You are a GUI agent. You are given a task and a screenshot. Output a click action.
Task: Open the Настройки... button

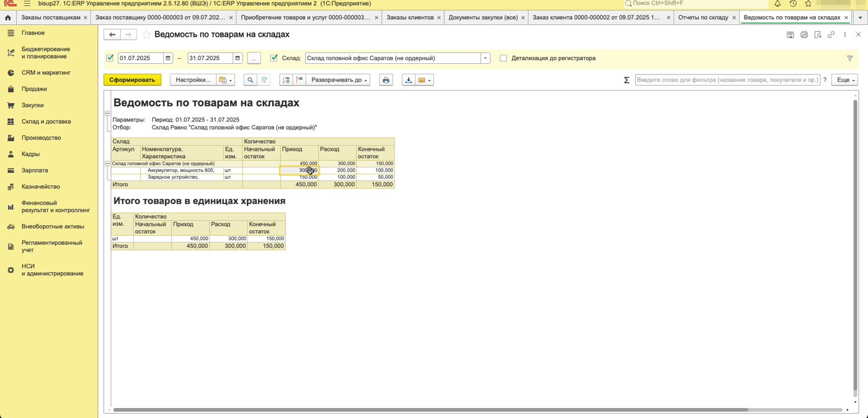pos(193,80)
